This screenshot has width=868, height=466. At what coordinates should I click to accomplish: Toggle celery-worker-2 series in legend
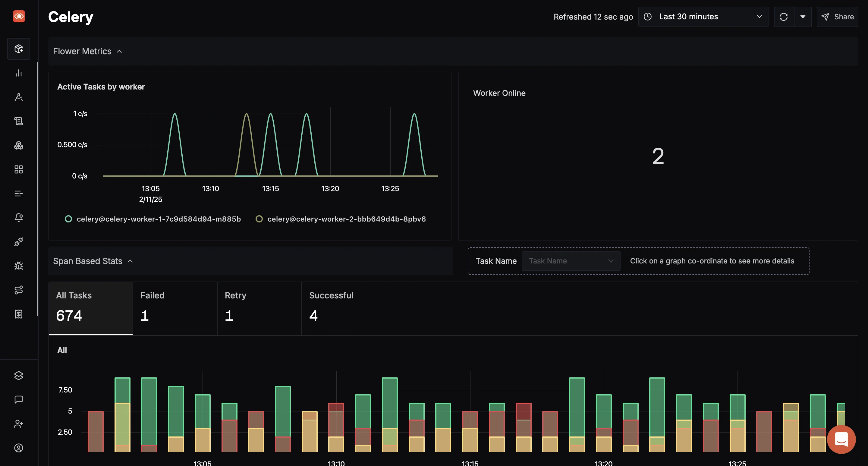[341, 219]
